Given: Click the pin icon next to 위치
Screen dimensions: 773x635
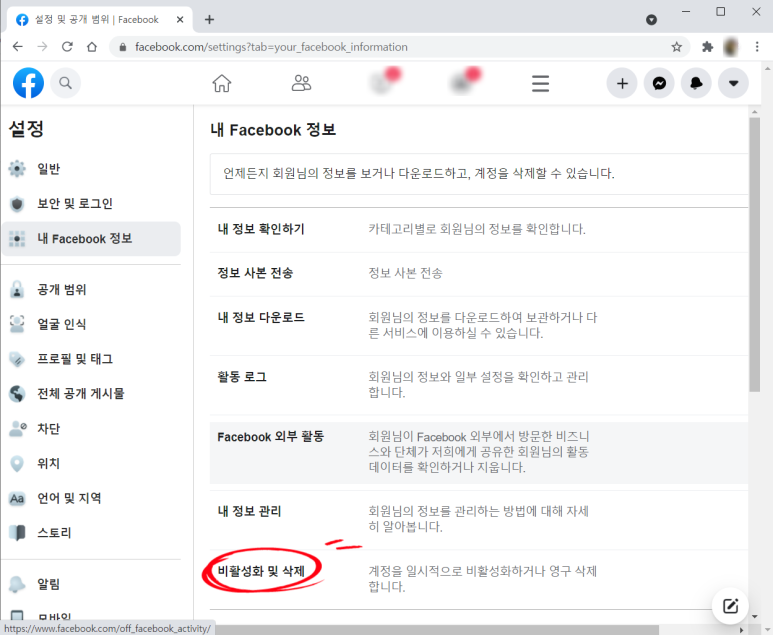Looking at the screenshot, I should coord(17,463).
